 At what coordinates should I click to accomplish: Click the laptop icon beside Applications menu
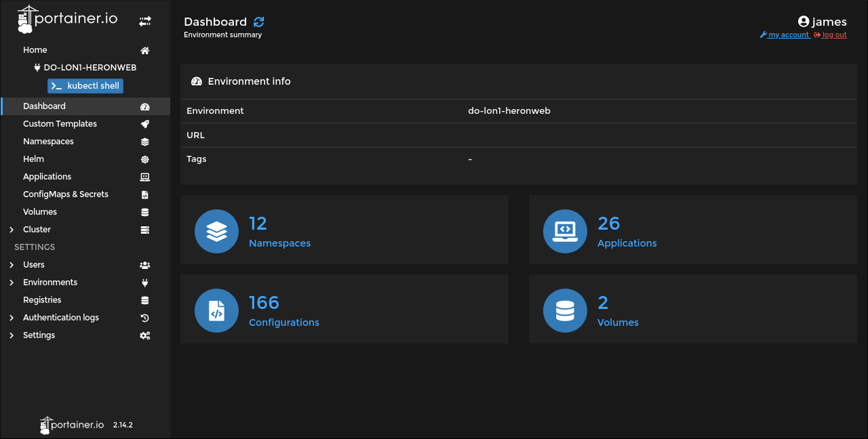[144, 177]
